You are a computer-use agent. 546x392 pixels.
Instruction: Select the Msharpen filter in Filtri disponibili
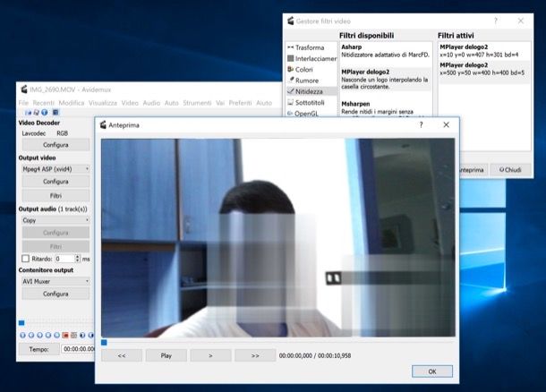pos(386,108)
